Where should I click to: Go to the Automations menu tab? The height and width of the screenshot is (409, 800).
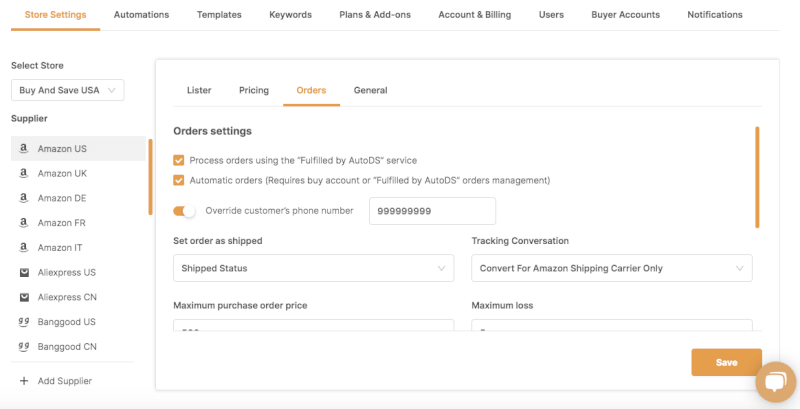[141, 15]
